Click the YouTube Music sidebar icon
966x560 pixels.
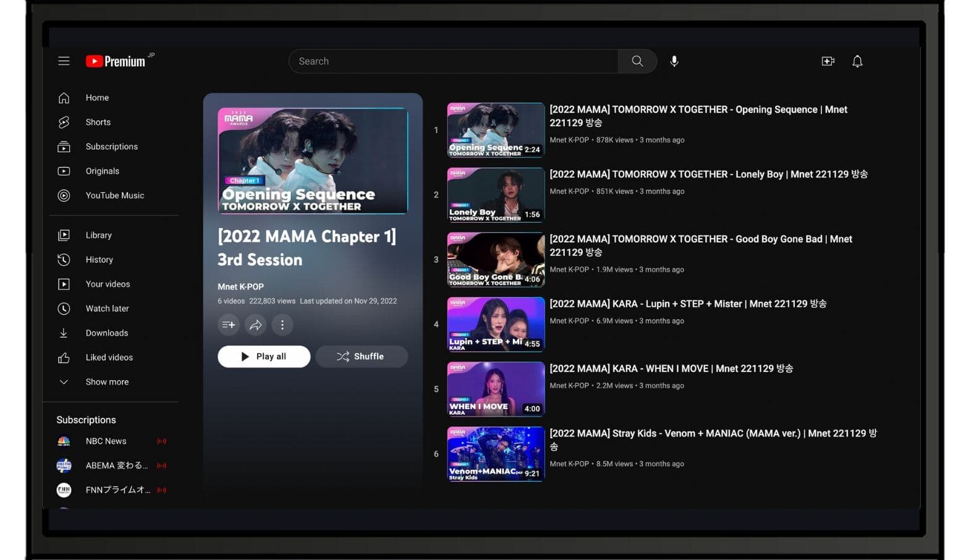tap(64, 195)
